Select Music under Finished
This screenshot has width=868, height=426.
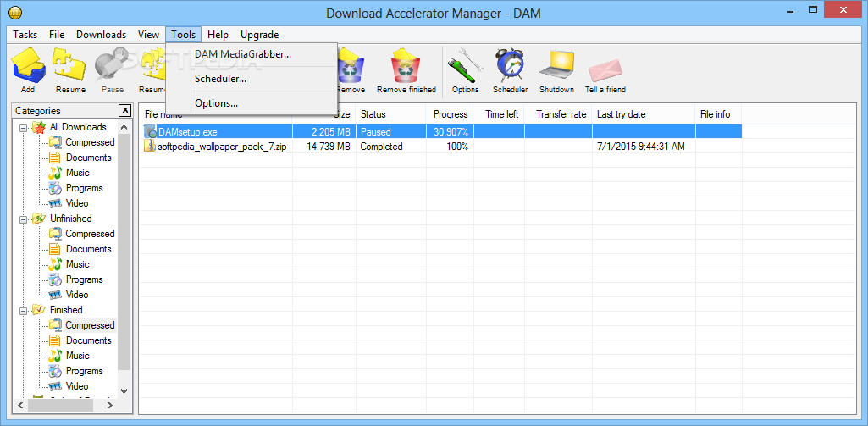pos(78,356)
